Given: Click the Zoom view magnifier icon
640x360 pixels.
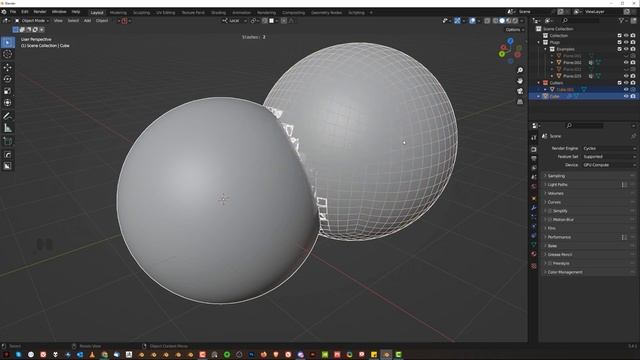Looking at the screenshot, I should tap(520, 70).
